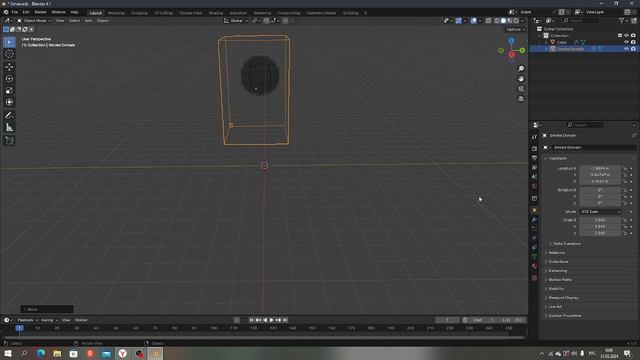Viewport: 640px width, 360px height.
Task: Open the XYZ Euler rotation mode dropdown
Action: point(600,211)
